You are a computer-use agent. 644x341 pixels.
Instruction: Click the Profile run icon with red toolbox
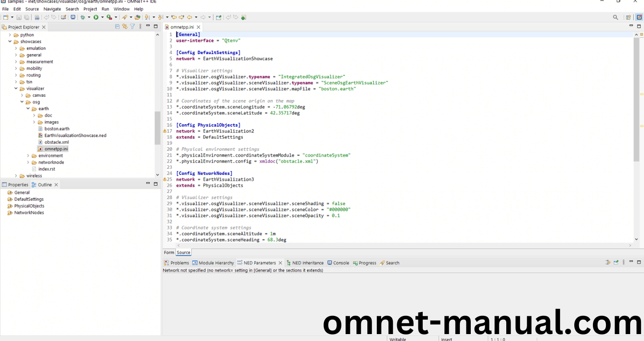tap(110, 17)
